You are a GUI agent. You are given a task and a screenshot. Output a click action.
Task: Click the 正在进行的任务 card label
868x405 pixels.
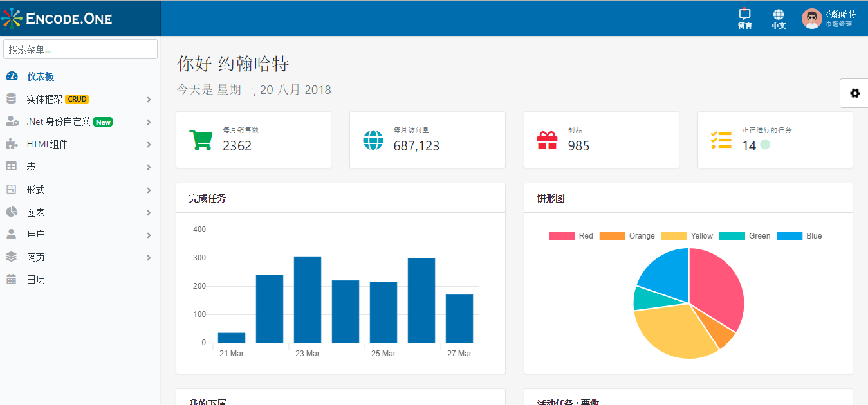(767, 130)
